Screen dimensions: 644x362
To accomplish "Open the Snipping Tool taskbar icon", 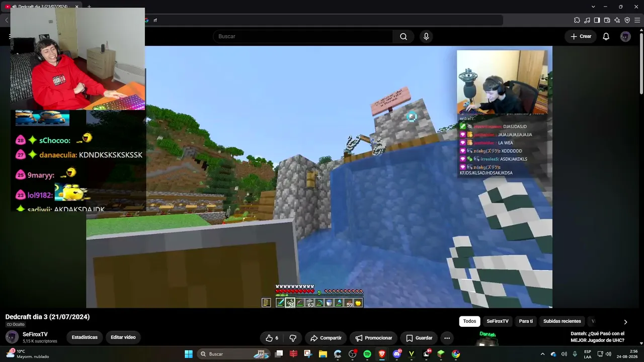I will tap(308, 354).
